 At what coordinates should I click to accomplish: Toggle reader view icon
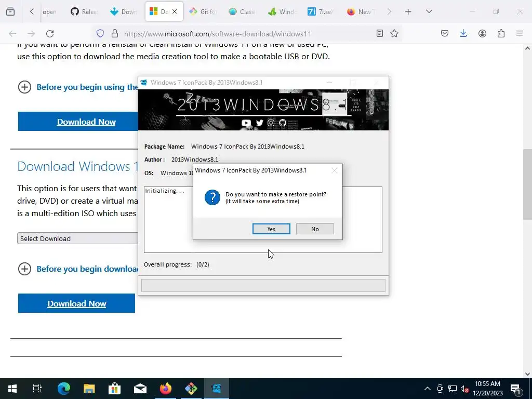[x=380, y=34]
